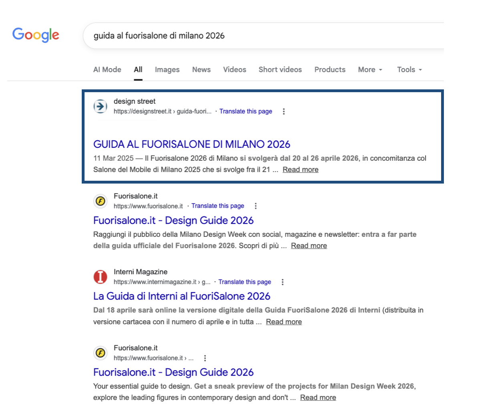Open three-dot options beside fuorisalone.it Translate link
The height and width of the screenshot is (420, 504).
[x=256, y=206]
